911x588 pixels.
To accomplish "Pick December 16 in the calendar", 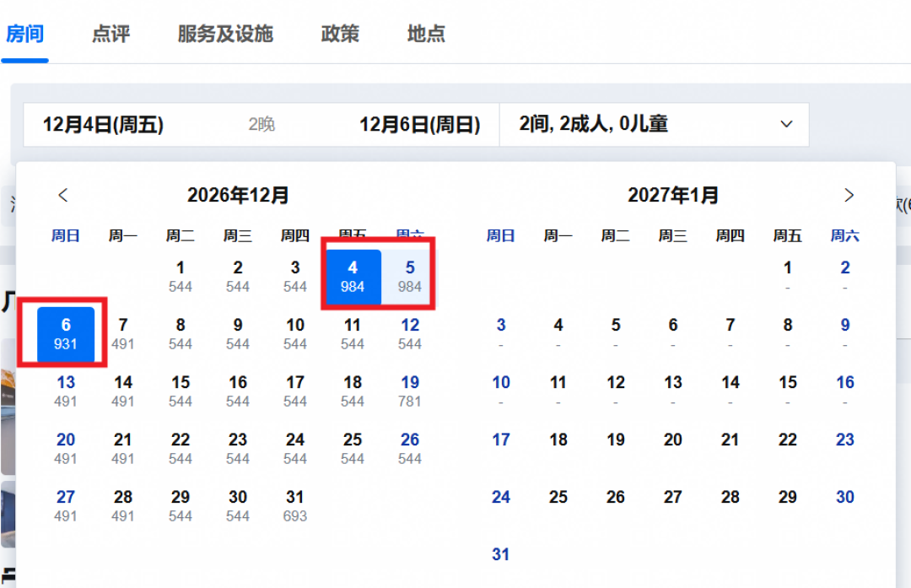I will tap(238, 391).
